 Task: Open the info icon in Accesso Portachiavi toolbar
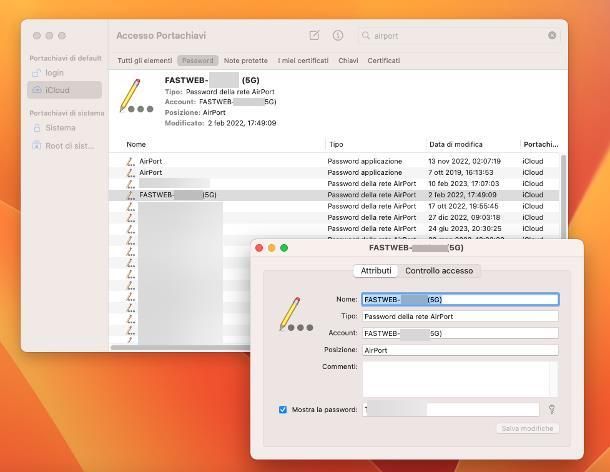(x=338, y=35)
